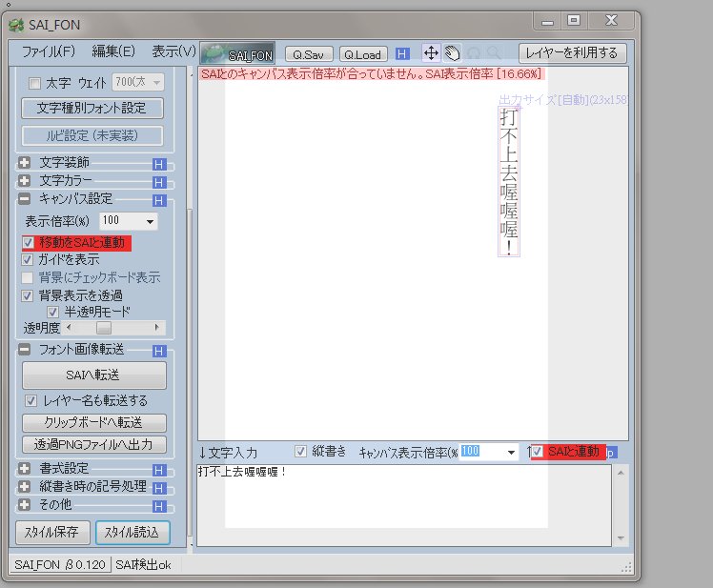The height and width of the screenshot is (588, 713).
Task: Expand the その他 section
Action: pyautogui.click(x=24, y=504)
